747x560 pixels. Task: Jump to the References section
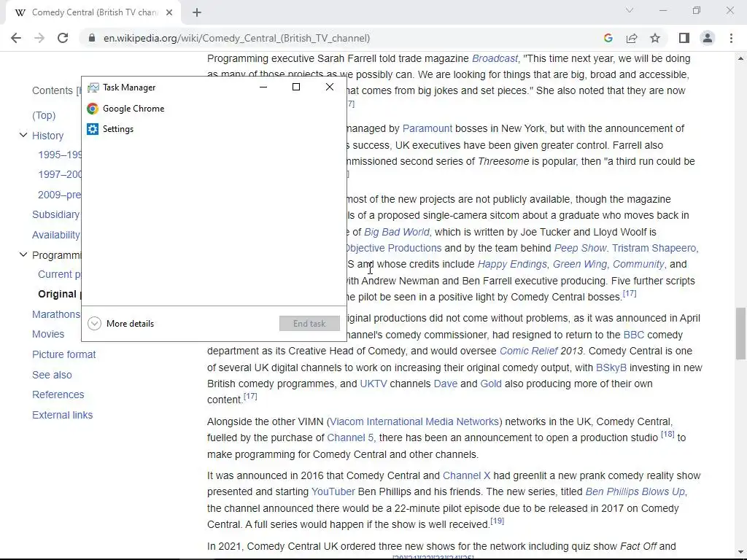tap(58, 394)
